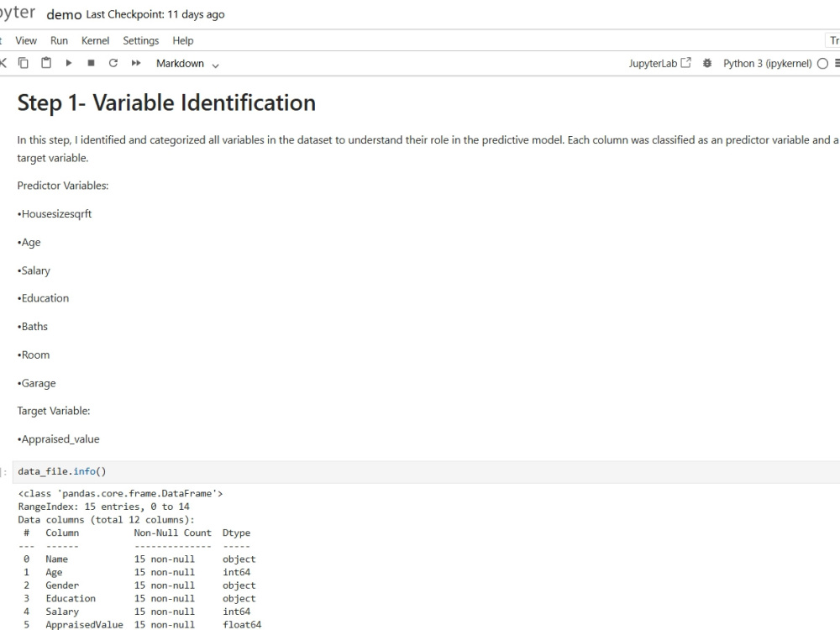This screenshot has height=630, width=840.
Task: Open the View menu
Action: (x=26, y=40)
